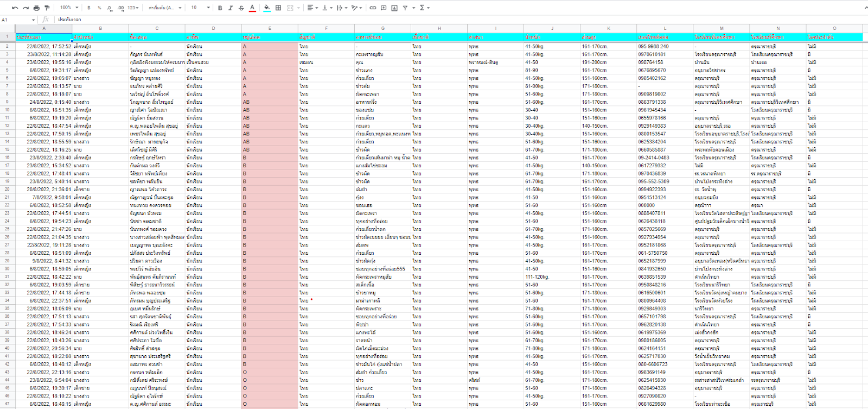Screen dimensions: 868x409
Task: Activate the paint format tool
Action: click(x=47, y=8)
